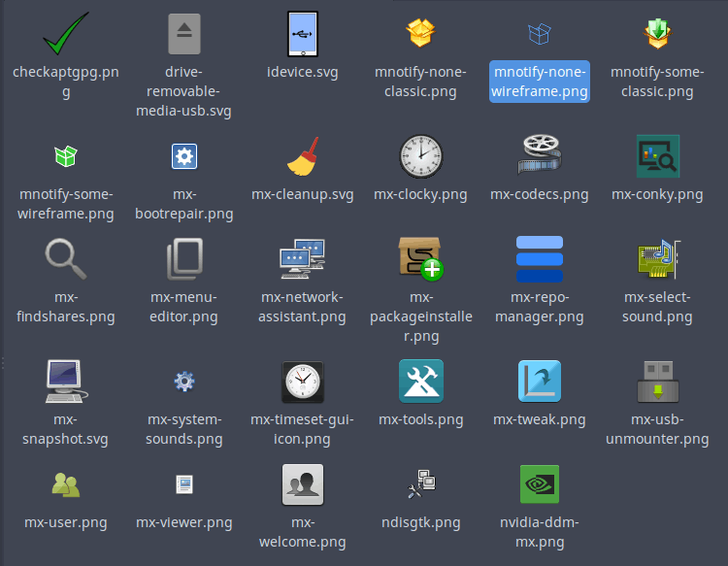Select the nvidia-ddm-mx.png green Nvidia icon
Image resolution: width=728 pixels, height=566 pixels.
(x=540, y=484)
